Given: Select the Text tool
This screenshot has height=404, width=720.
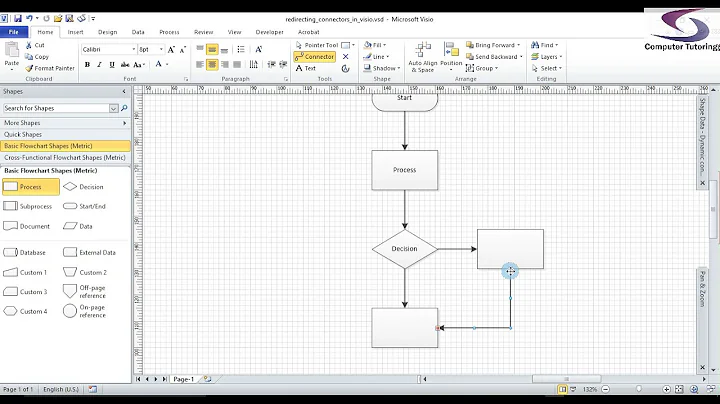Looking at the screenshot, I should [306, 68].
